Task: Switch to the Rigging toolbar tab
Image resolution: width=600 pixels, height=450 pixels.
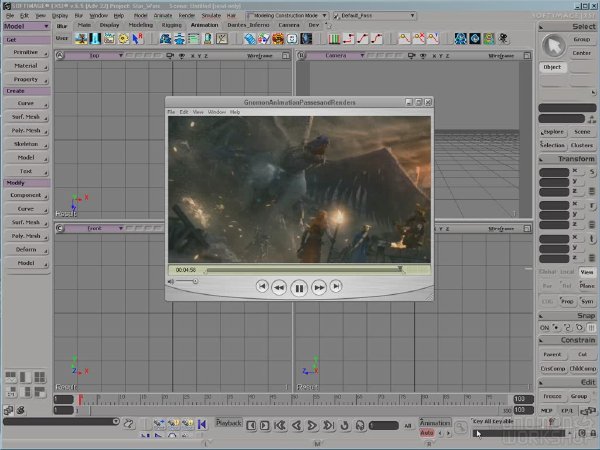Action: coord(171,25)
